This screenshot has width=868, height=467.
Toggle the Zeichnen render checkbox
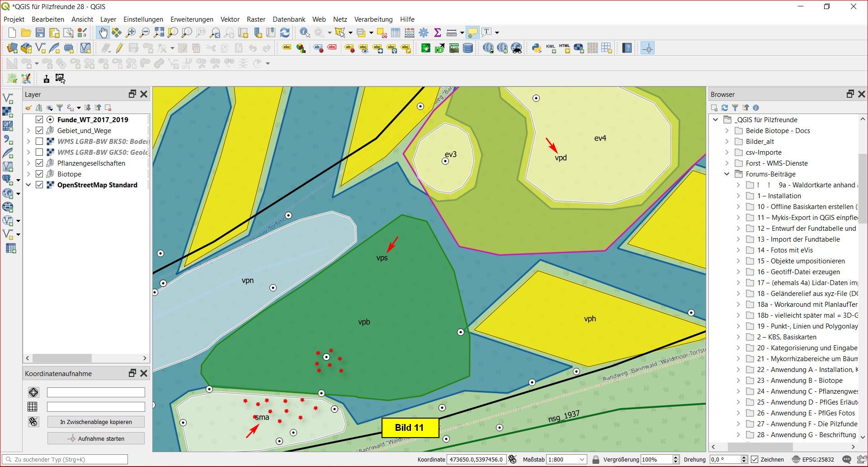tap(755, 459)
